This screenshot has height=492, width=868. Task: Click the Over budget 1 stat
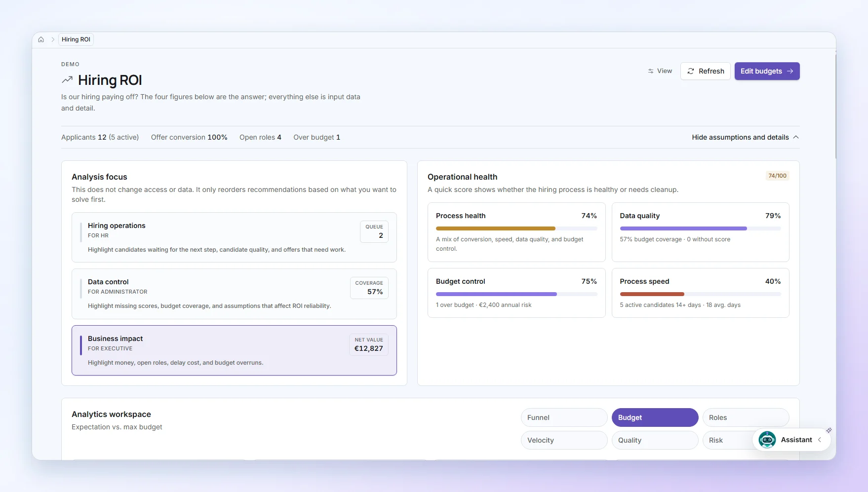tap(316, 137)
